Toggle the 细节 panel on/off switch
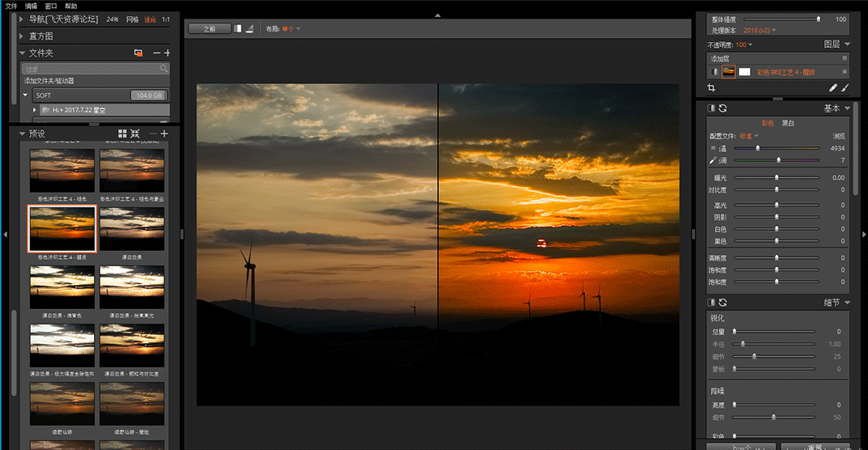 (712, 302)
